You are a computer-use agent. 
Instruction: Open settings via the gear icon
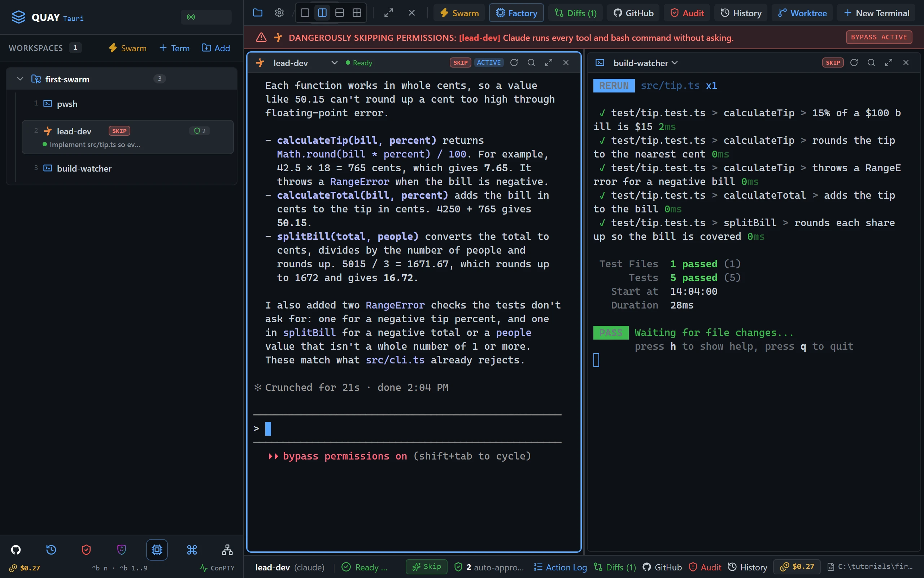[279, 13]
